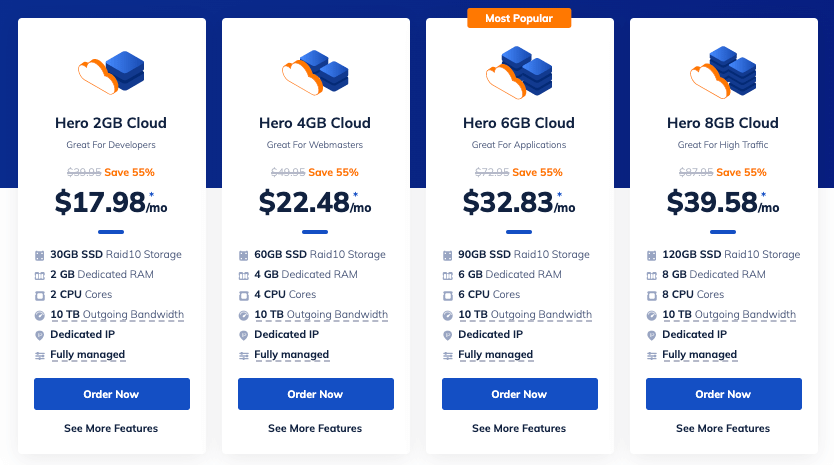This screenshot has height=465, width=834.
Task: Expand See More Features under the 2GB plan
Action: pos(111,429)
